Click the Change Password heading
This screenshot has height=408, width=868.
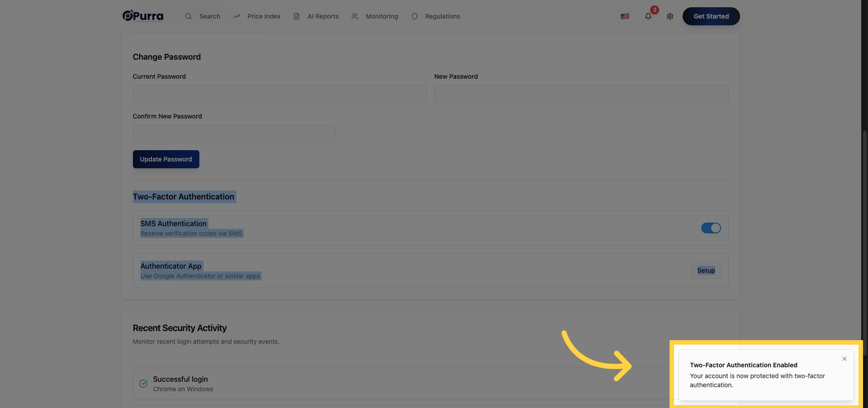(167, 57)
